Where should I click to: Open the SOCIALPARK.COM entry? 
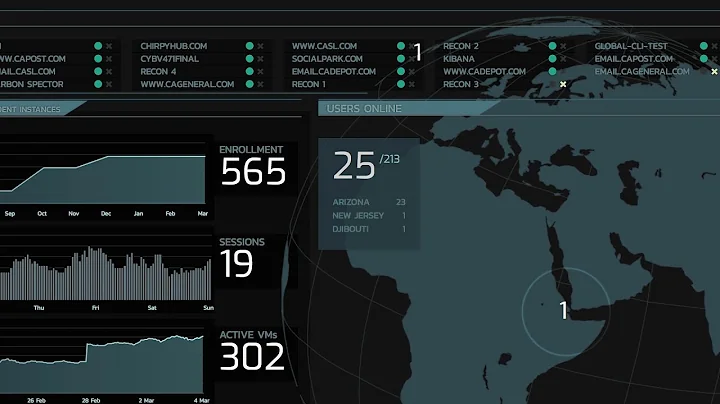(x=327, y=59)
